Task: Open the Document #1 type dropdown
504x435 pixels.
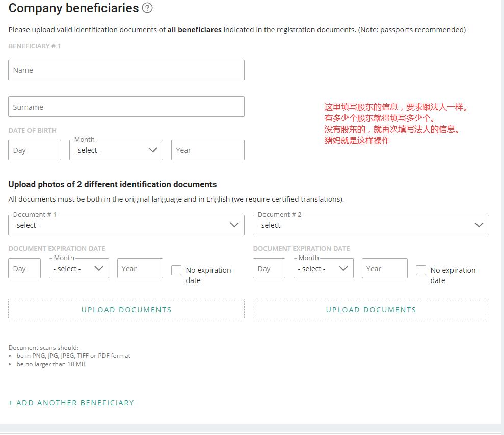Action: pos(126,224)
